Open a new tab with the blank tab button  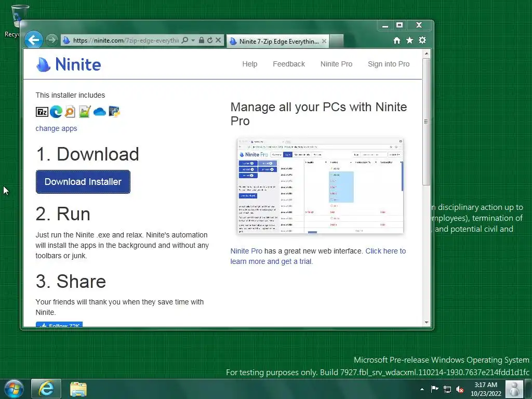coord(337,41)
